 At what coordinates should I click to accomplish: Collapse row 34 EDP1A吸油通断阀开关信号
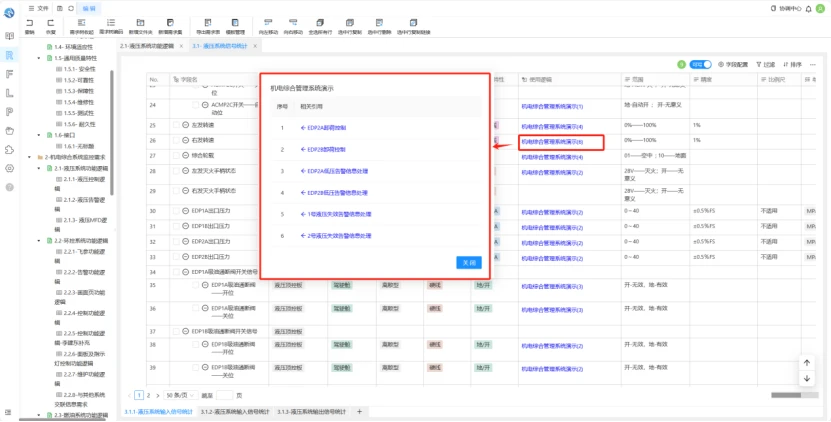185,272
